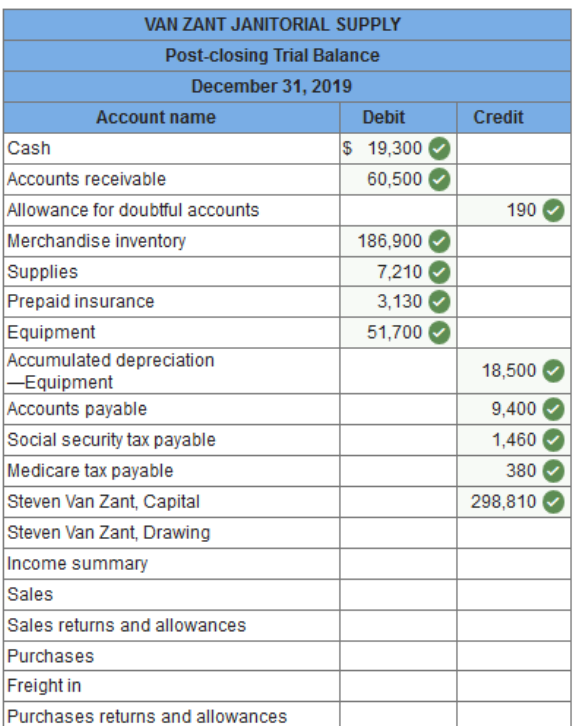
Task: Click the checkmark next to Accounts payable 9,400
Action: (553, 409)
